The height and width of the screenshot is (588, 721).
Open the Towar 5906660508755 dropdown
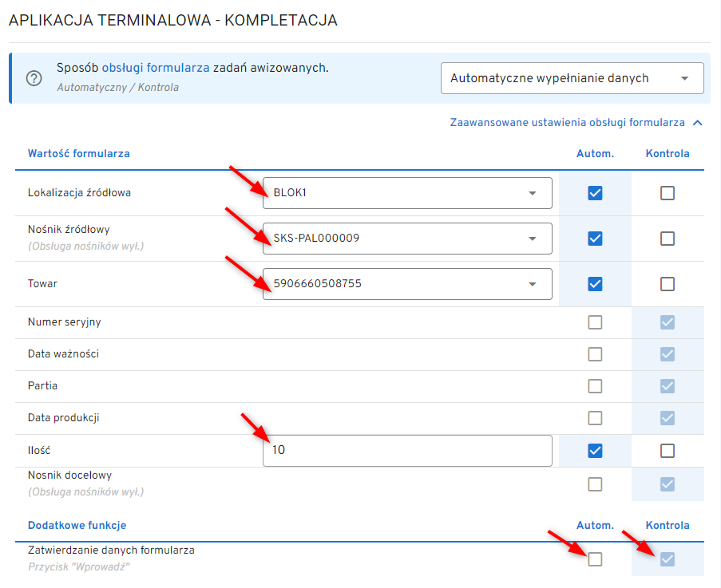(x=532, y=284)
